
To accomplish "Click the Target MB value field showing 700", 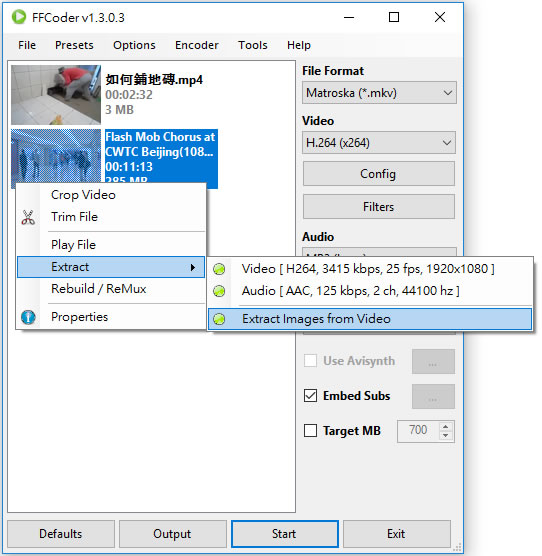I will [x=418, y=431].
